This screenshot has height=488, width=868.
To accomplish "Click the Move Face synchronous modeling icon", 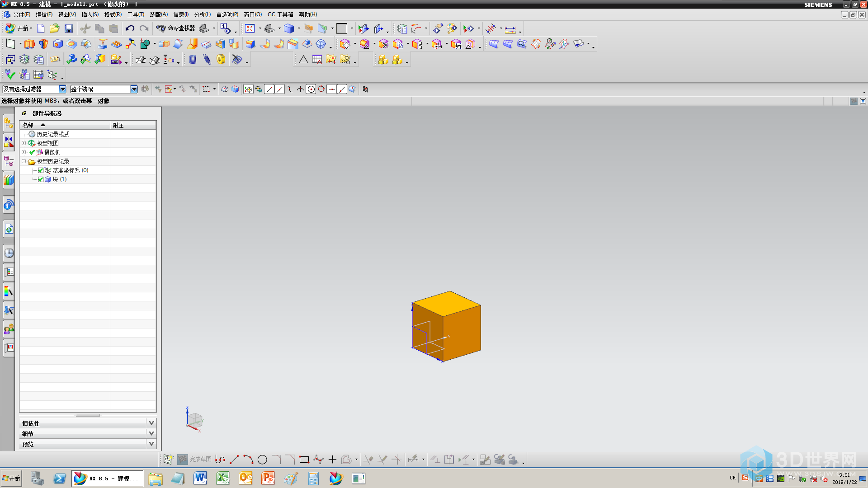I will click(x=345, y=44).
